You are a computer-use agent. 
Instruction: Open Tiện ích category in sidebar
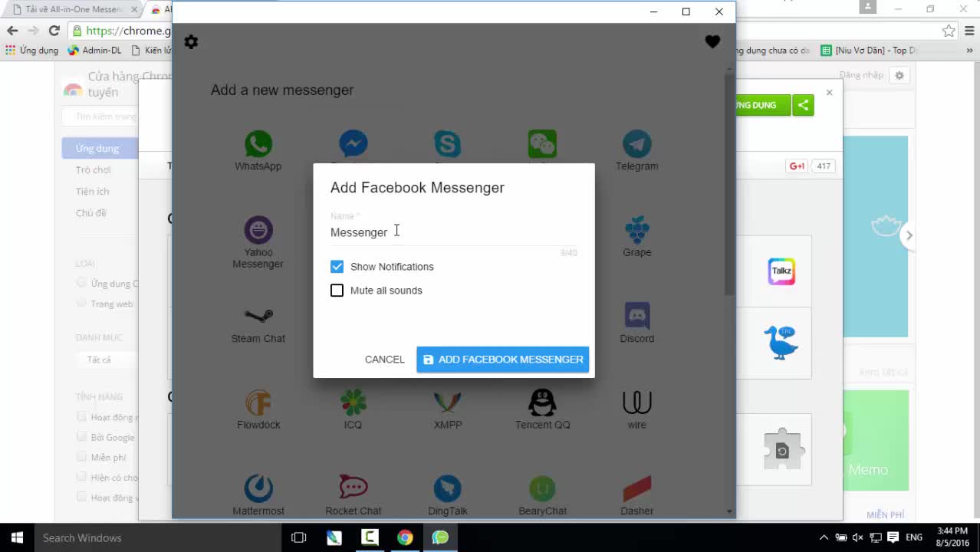click(92, 191)
